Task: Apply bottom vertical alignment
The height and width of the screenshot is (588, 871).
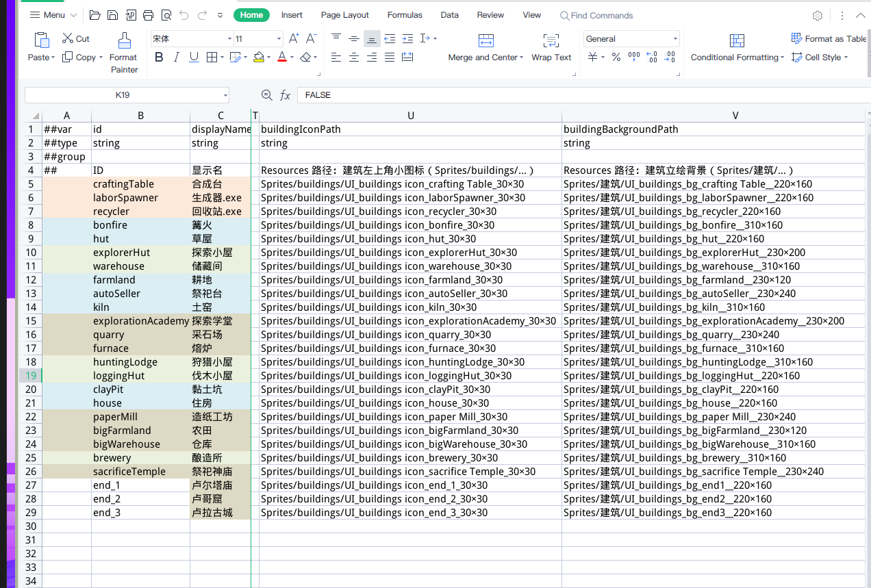Action: [x=372, y=39]
